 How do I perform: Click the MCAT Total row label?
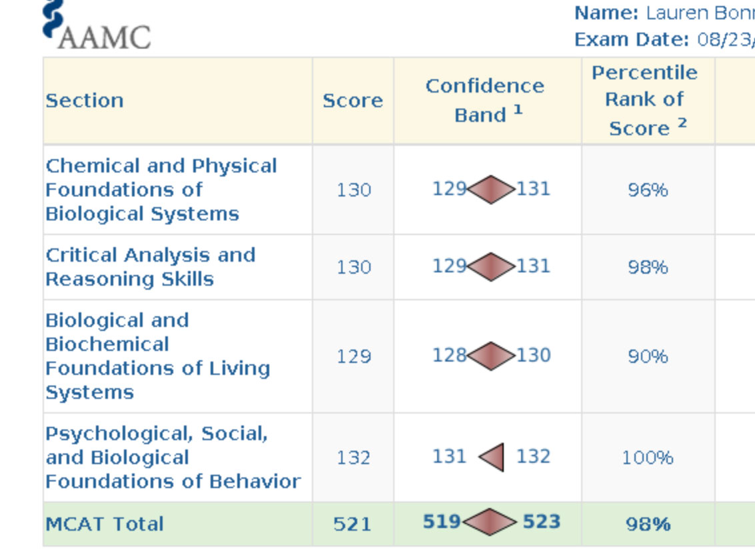point(105,523)
